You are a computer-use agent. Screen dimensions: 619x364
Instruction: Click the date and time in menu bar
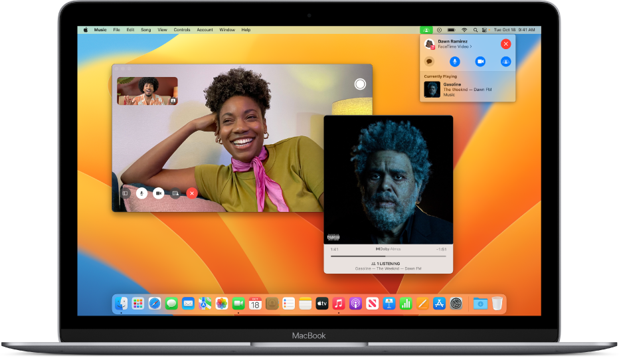click(x=514, y=30)
